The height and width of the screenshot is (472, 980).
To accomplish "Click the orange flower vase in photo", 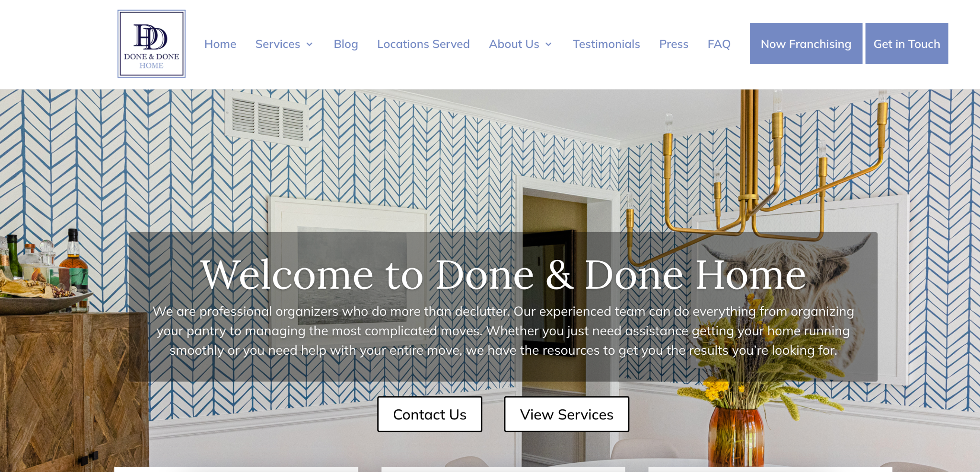I will point(736,437).
